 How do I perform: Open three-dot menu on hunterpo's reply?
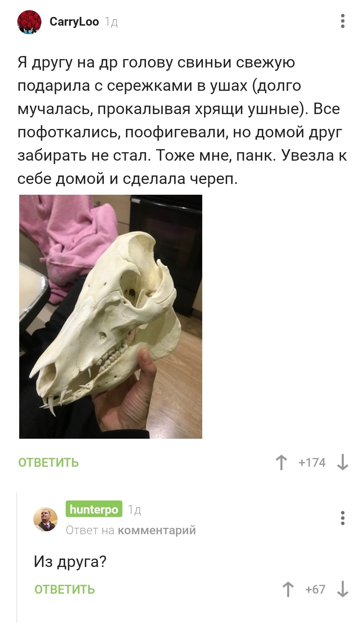point(343,518)
